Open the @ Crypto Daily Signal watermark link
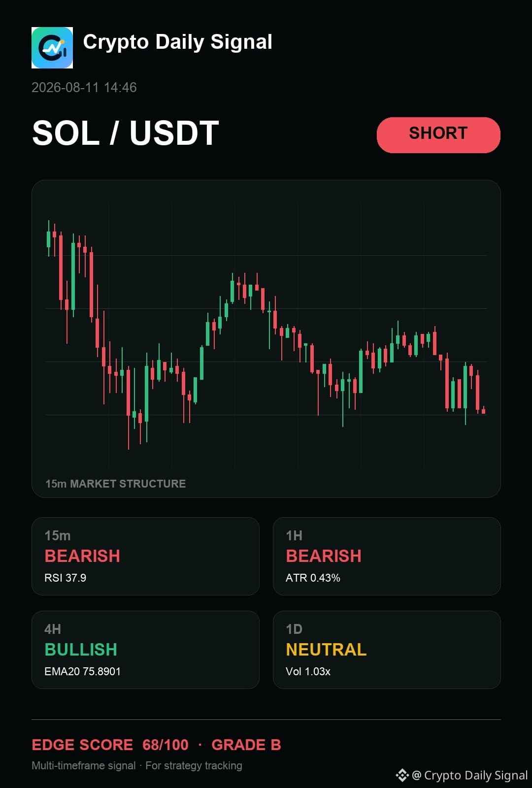The width and height of the screenshot is (532, 788). (469, 775)
